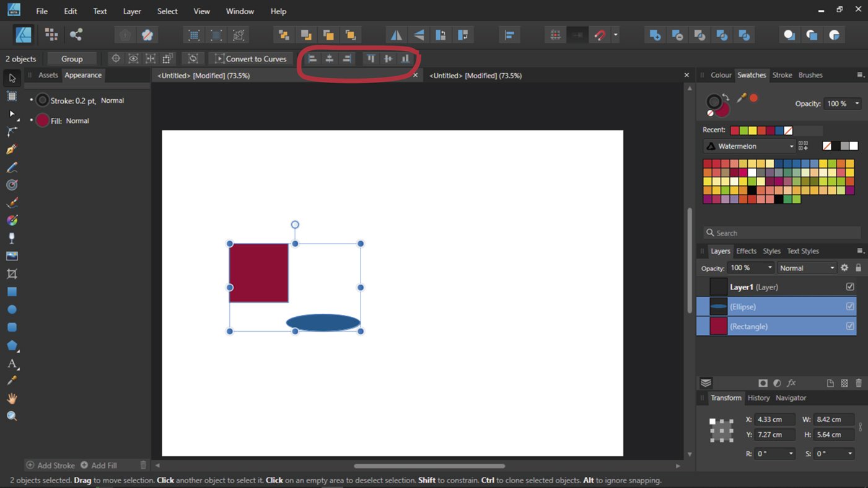Open the Swatches Opacity 100% dropdown
The height and width of the screenshot is (488, 868).
843,104
